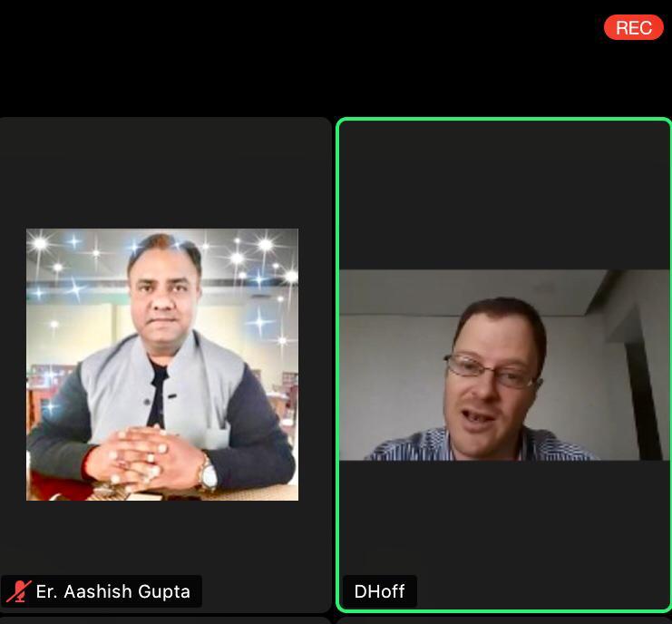Click the grey wall behind DHoff in the video
The image size is (672, 624).
click(394, 377)
